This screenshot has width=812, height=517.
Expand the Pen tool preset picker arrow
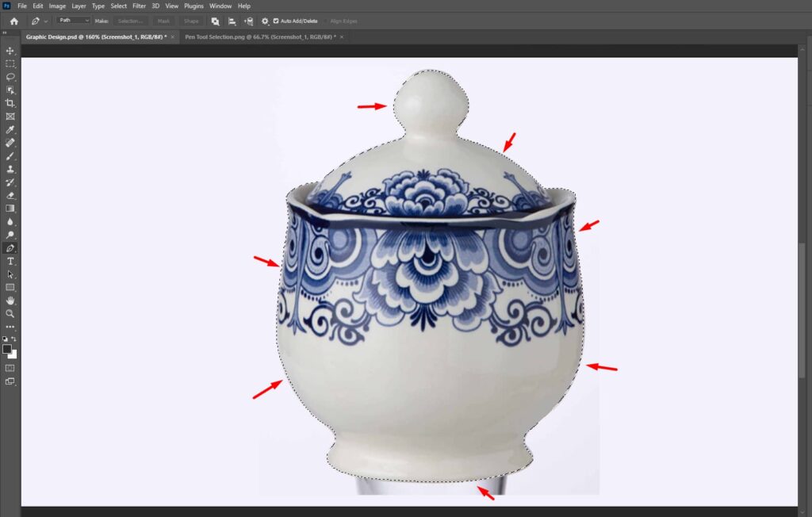click(x=46, y=21)
